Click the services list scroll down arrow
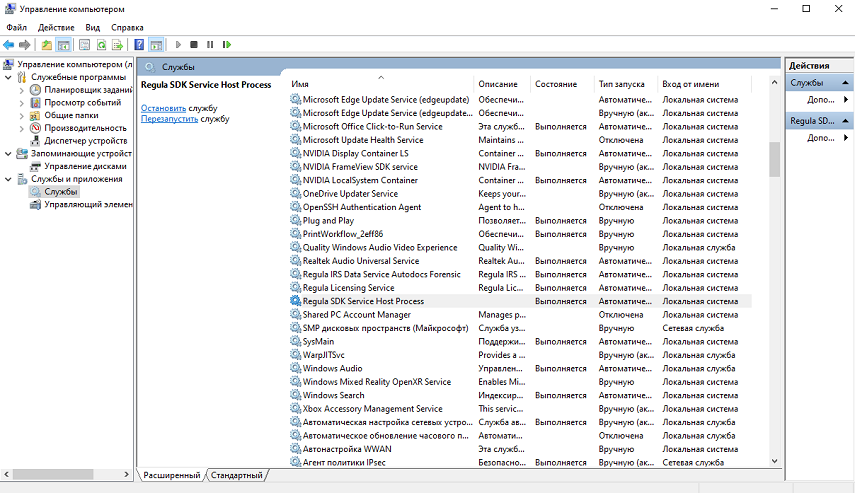This screenshot has height=493, width=855. pos(774,461)
